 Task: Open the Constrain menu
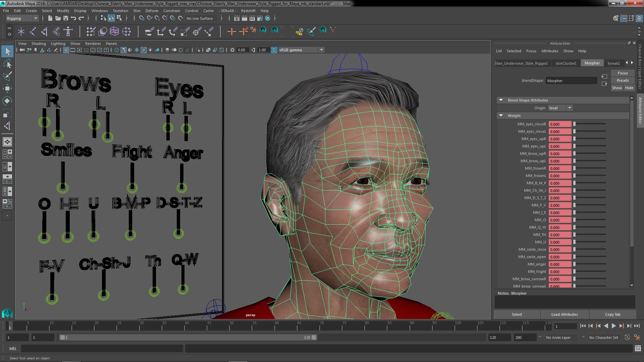click(172, 11)
